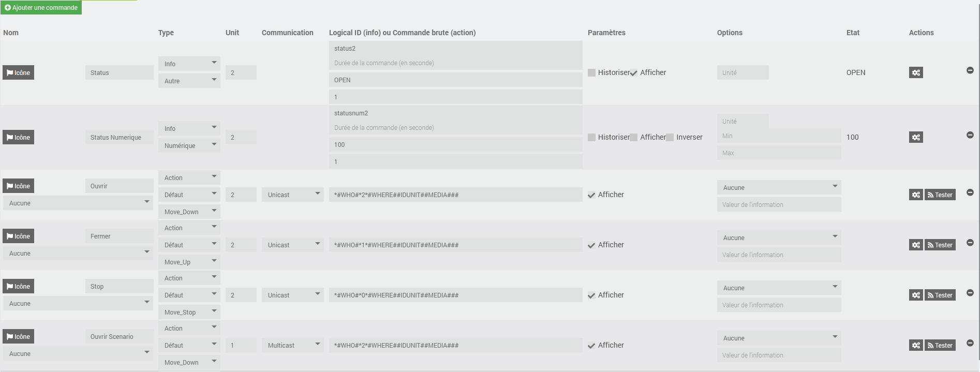The height and width of the screenshot is (372, 980).
Task: Open the Aucune options dropdown for Ouvrir
Action: pyautogui.click(x=779, y=188)
